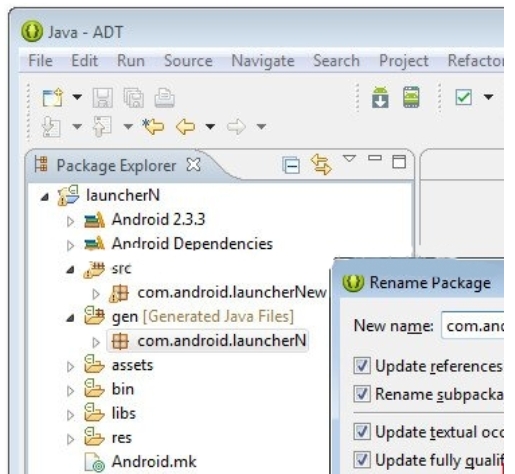Open the Navigate menu

[263, 61]
